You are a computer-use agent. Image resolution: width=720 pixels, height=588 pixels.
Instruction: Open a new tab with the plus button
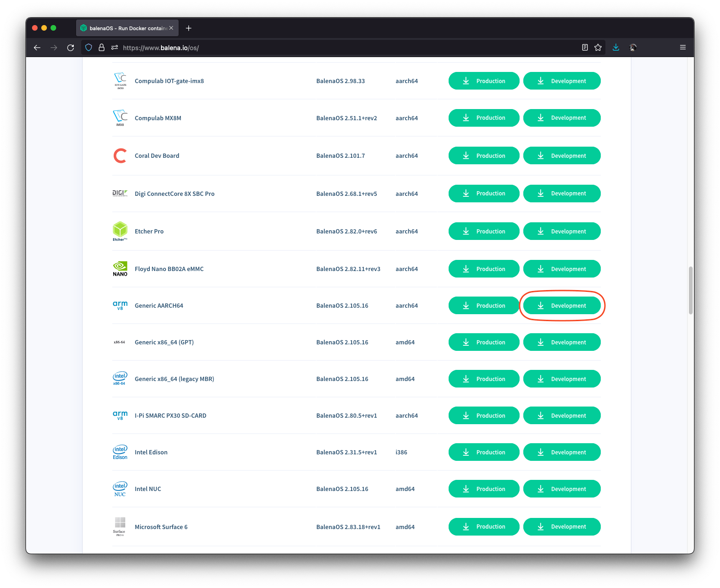tap(188, 28)
